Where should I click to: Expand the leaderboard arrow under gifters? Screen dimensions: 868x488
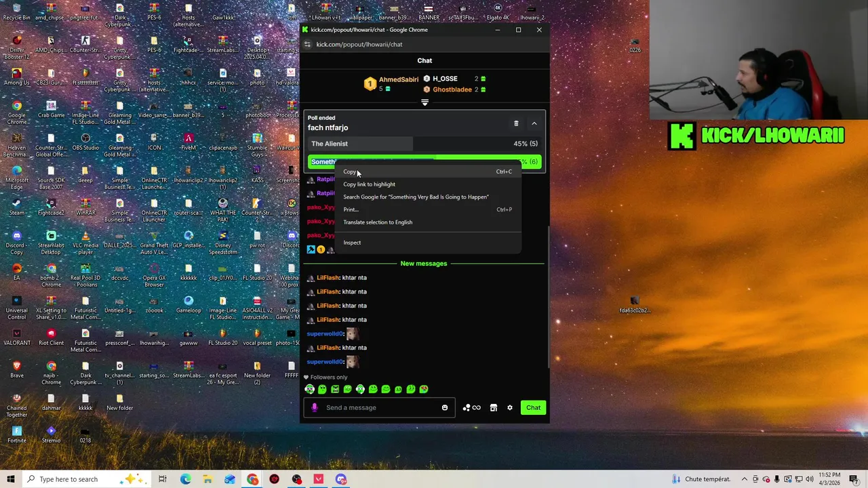(425, 102)
